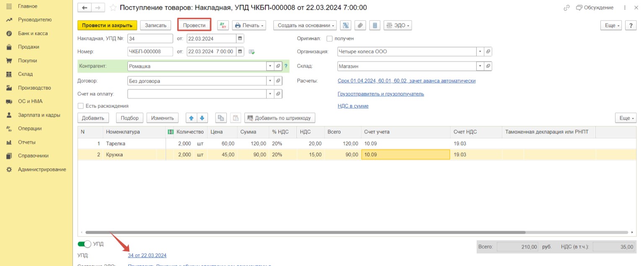This screenshot has height=266, width=644.
Task: Click the Дт/Кт postings icon
Action: coord(223,25)
